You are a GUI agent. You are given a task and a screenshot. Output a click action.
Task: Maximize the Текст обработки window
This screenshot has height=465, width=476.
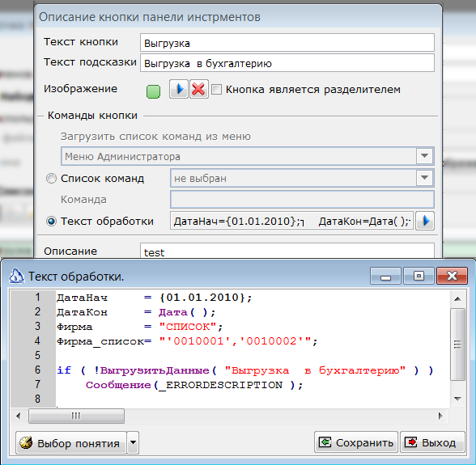pos(419,276)
